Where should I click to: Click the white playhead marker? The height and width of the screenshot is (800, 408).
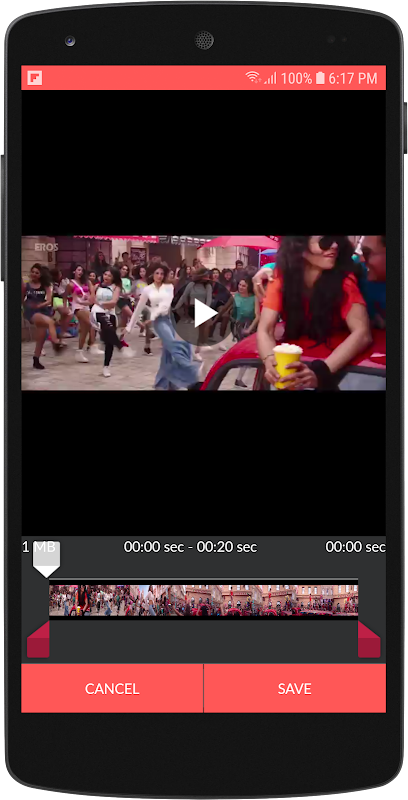(46, 559)
